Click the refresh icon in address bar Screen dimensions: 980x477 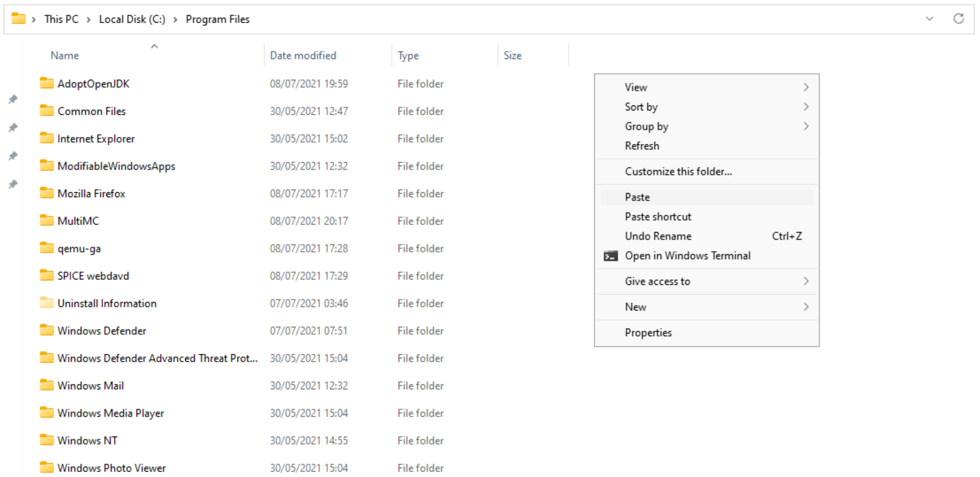(x=958, y=19)
